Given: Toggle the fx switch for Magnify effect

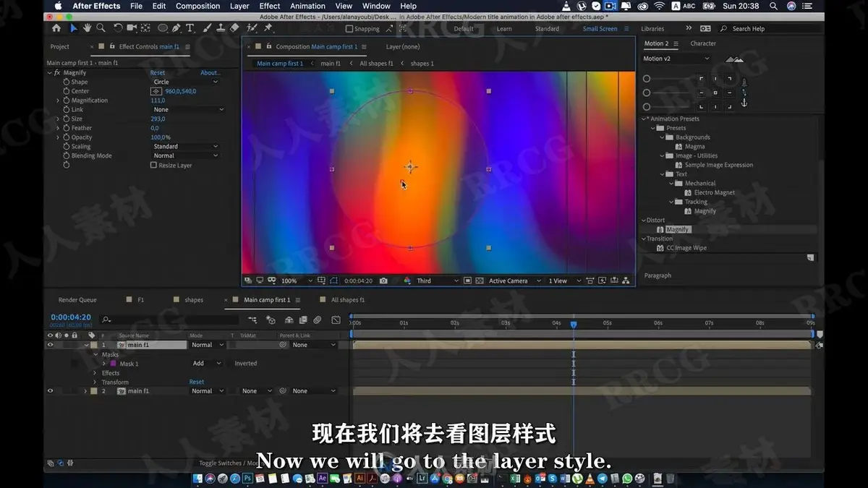Looking at the screenshot, I should point(57,73).
